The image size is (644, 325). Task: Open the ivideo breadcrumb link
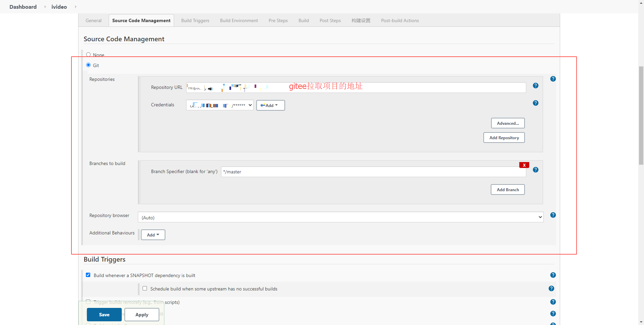59,7
